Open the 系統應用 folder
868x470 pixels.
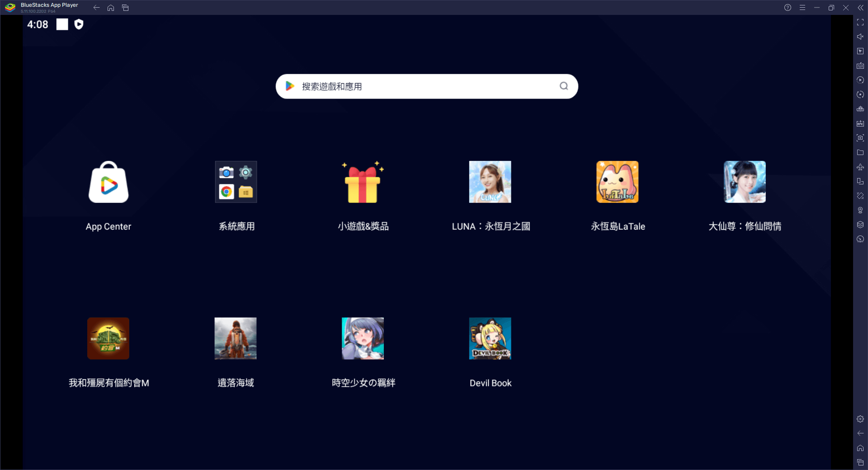pyautogui.click(x=236, y=182)
